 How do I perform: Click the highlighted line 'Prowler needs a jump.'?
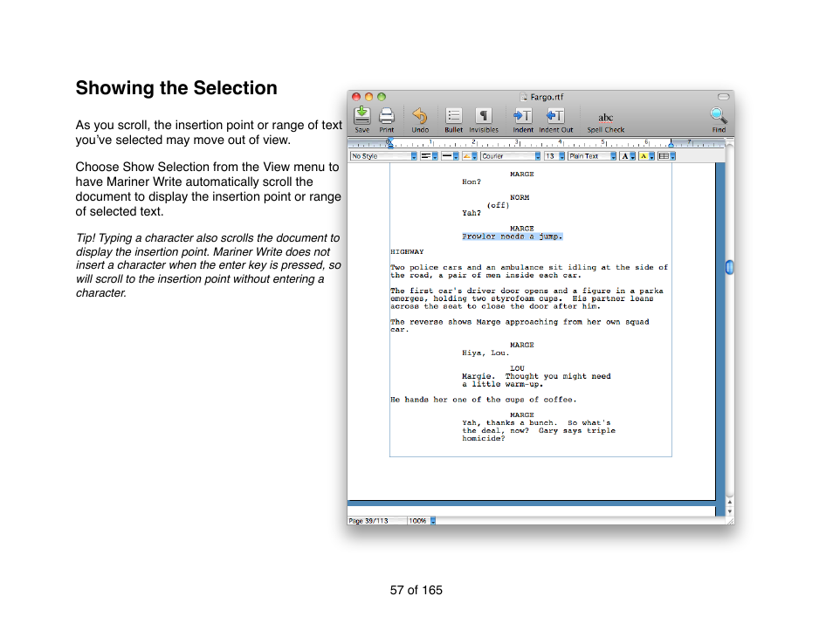[513, 236]
